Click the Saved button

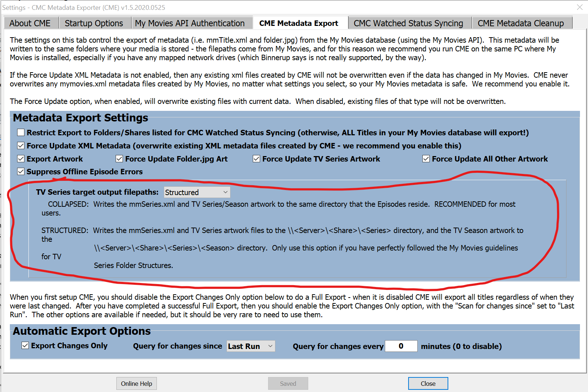(x=288, y=384)
